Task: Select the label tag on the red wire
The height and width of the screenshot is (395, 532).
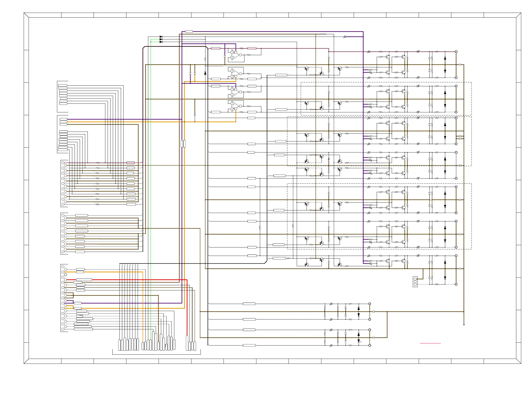Action: coord(84,280)
